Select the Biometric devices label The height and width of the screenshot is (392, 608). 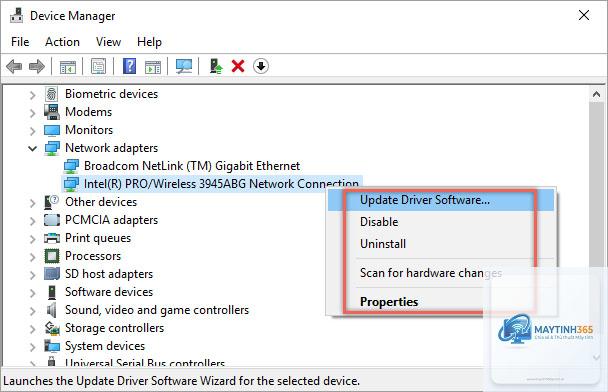pyautogui.click(x=112, y=94)
